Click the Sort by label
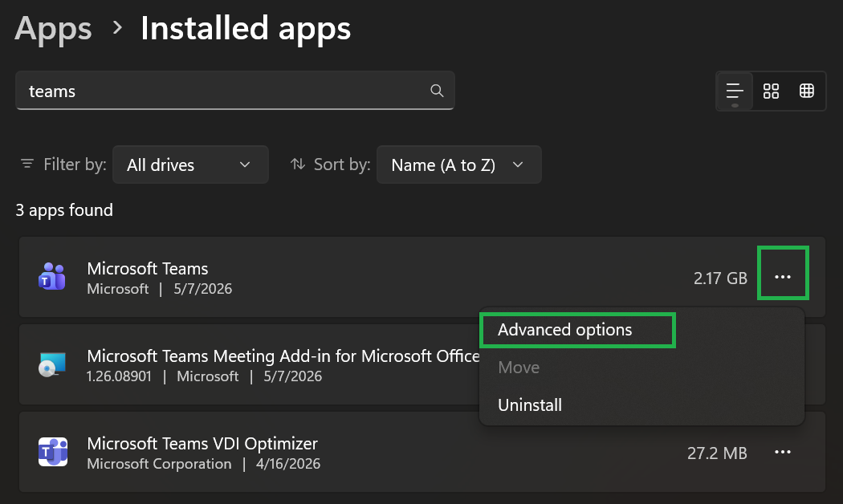Image resolution: width=843 pixels, height=504 pixels. (x=342, y=165)
